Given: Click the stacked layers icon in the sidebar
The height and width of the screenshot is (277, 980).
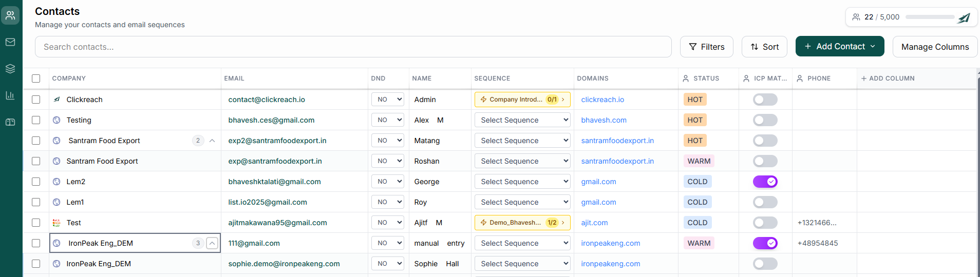Looking at the screenshot, I should [x=10, y=69].
